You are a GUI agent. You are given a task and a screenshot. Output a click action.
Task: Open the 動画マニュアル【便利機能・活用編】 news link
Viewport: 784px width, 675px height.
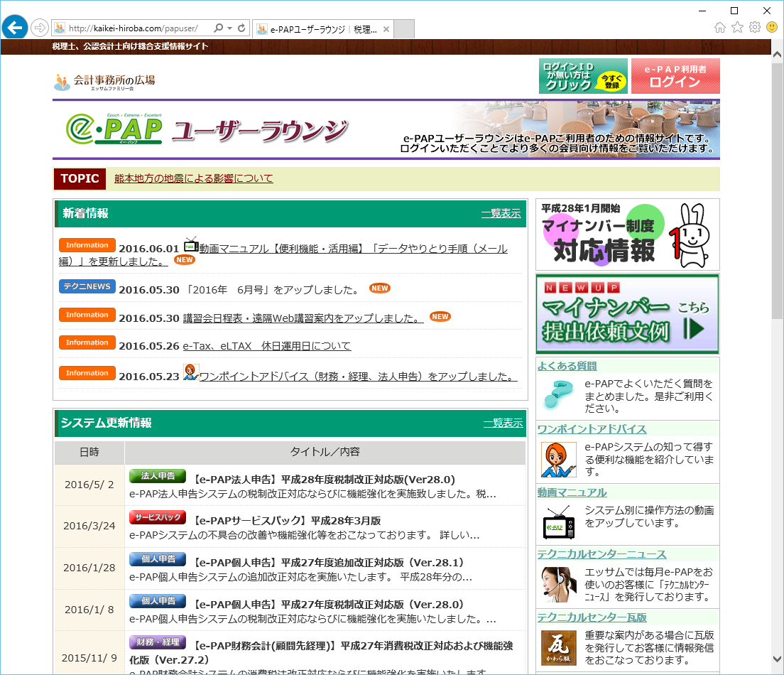[x=353, y=249]
